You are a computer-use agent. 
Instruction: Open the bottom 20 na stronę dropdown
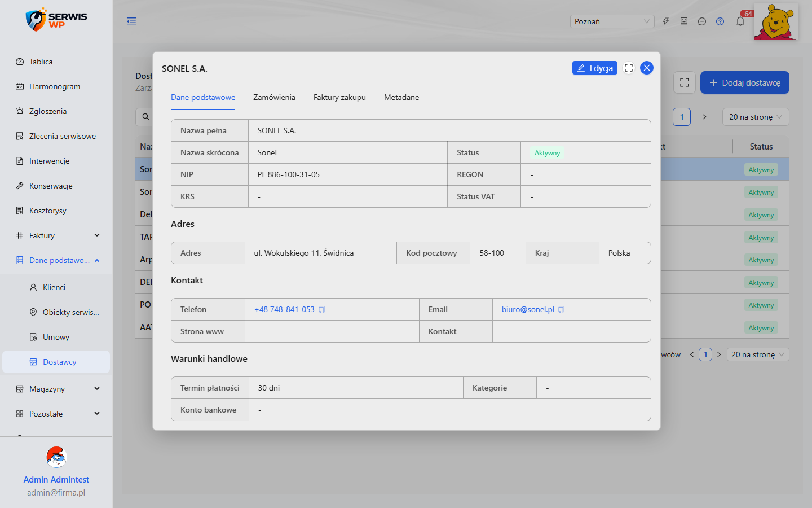pos(758,354)
